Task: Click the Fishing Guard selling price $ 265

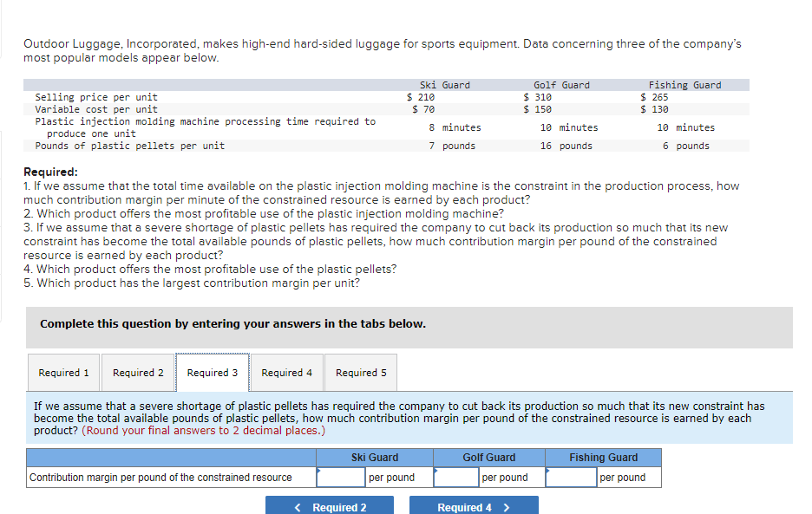Action: coord(654,97)
